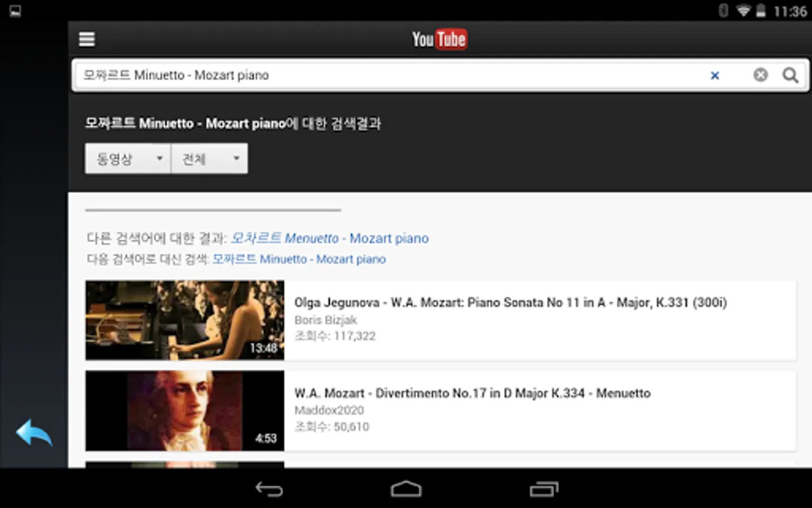Tap the gray circled X icon
This screenshot has height=508, width=812.
click(761, 75)
